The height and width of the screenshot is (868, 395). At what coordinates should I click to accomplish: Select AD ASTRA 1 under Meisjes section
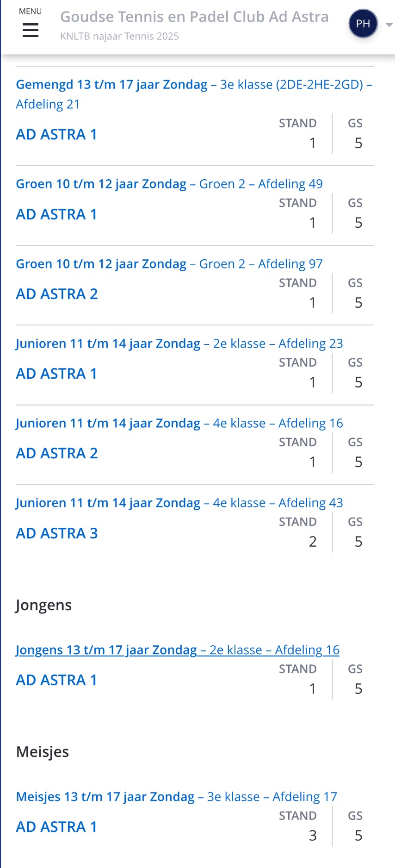pos(56,827)
